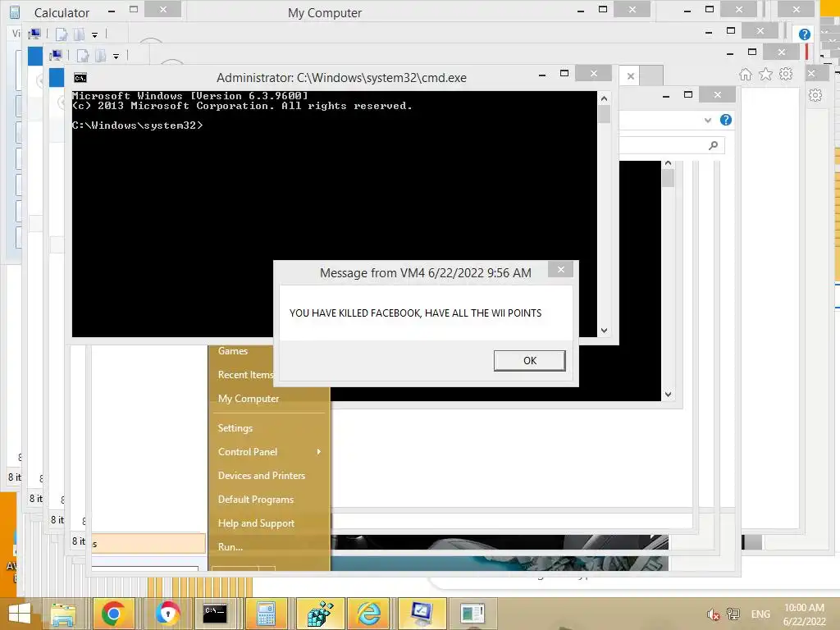Close the Internet Explorer tab
840x630 pixels.
point(631,76)
